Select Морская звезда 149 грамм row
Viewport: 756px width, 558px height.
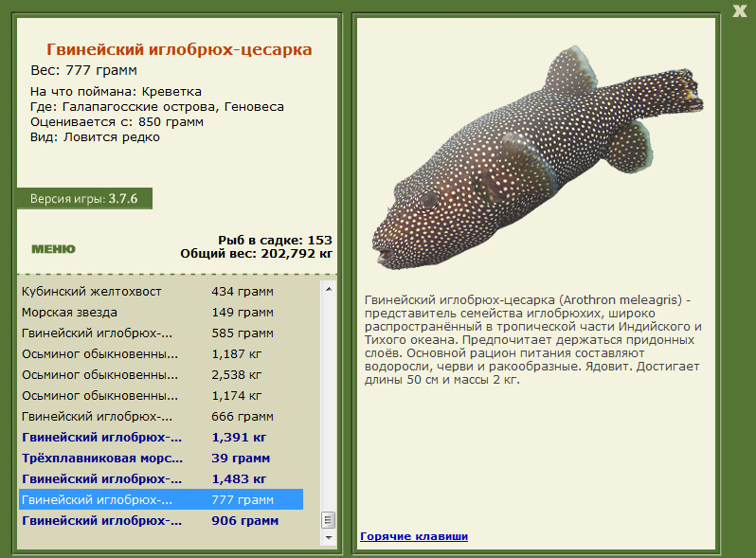[161, 312]
